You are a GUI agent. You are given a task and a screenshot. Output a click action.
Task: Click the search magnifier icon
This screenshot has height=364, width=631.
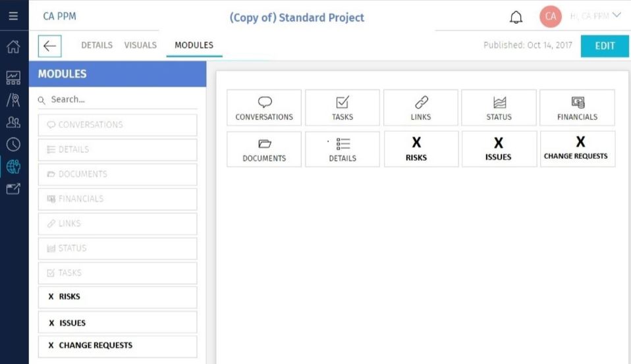[41, 100]
